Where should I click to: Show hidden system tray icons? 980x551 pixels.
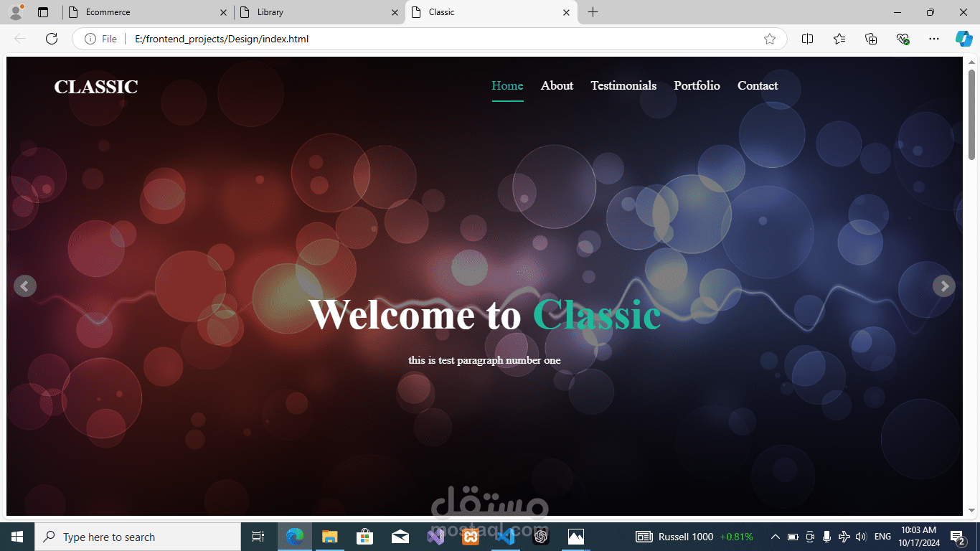tap(776, 537)
